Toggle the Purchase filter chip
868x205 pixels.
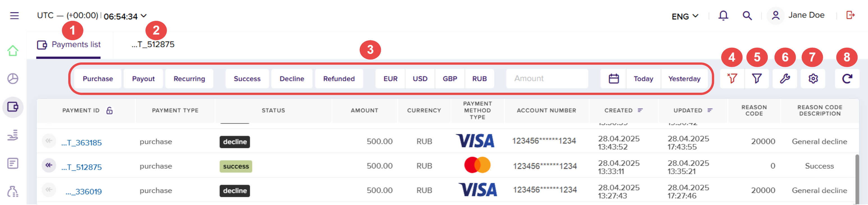point(98,79)
